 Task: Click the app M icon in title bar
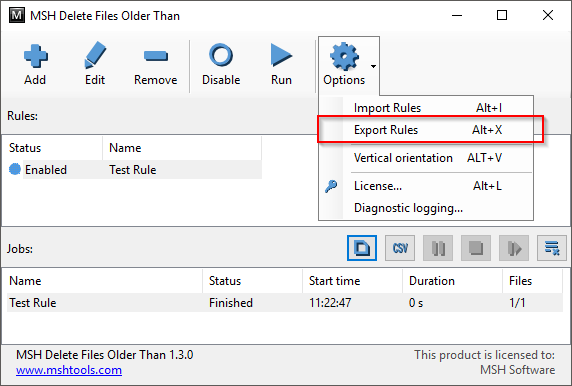17,15
